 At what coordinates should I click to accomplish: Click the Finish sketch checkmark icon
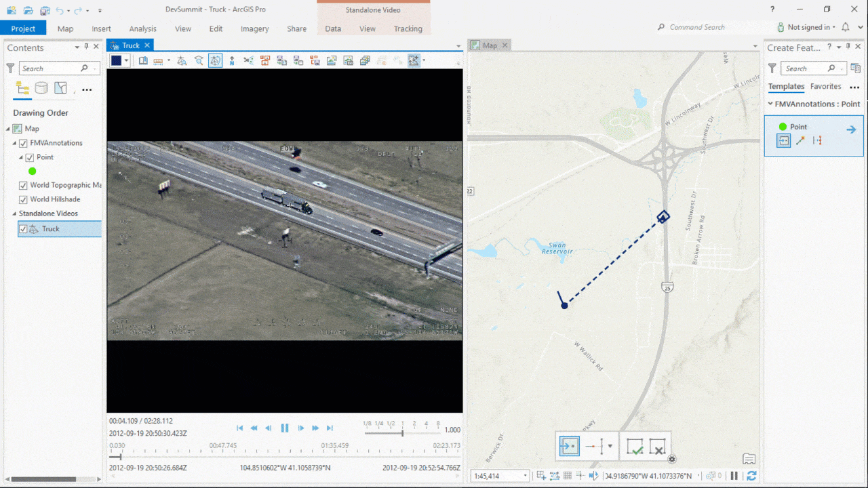coord(635,447)
